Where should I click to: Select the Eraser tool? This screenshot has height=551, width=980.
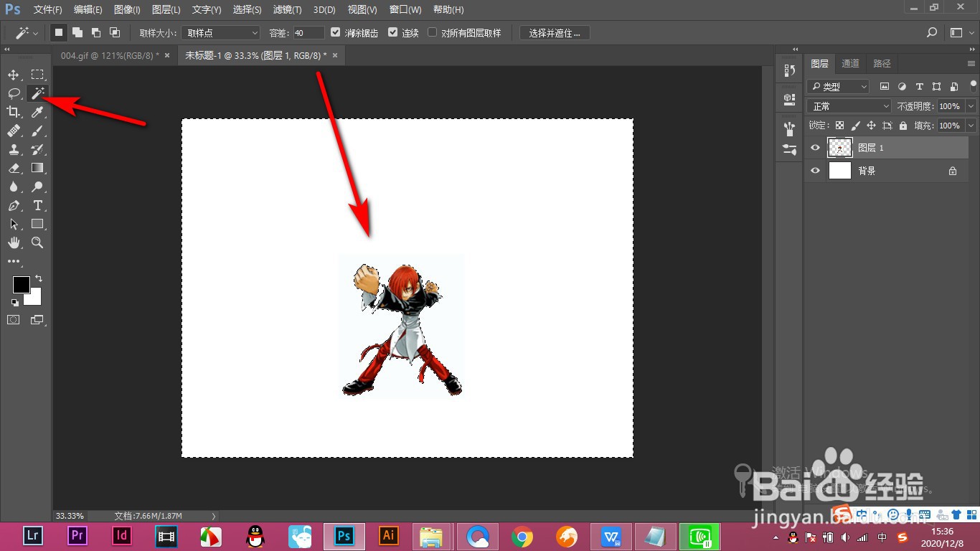14,168
